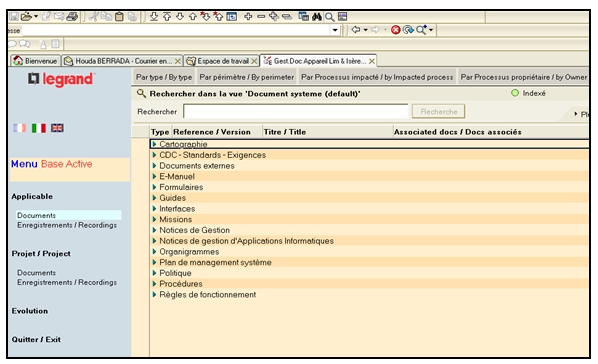Click the Rechercher search input field

point(296,111)
